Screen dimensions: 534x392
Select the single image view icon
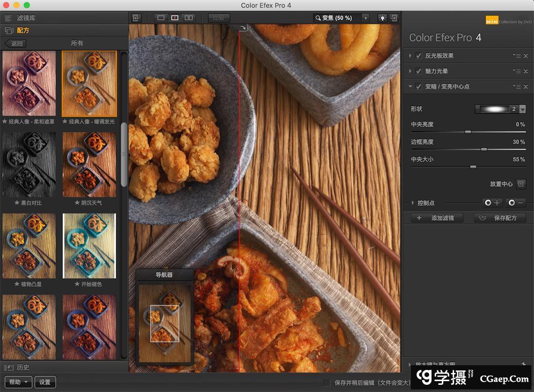[x=161, y=18]
